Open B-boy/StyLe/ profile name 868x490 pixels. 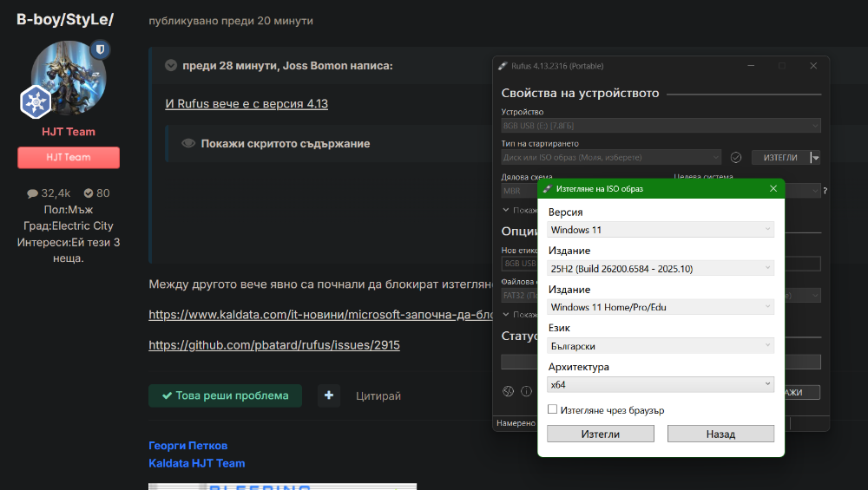click(x=65, y=19)
